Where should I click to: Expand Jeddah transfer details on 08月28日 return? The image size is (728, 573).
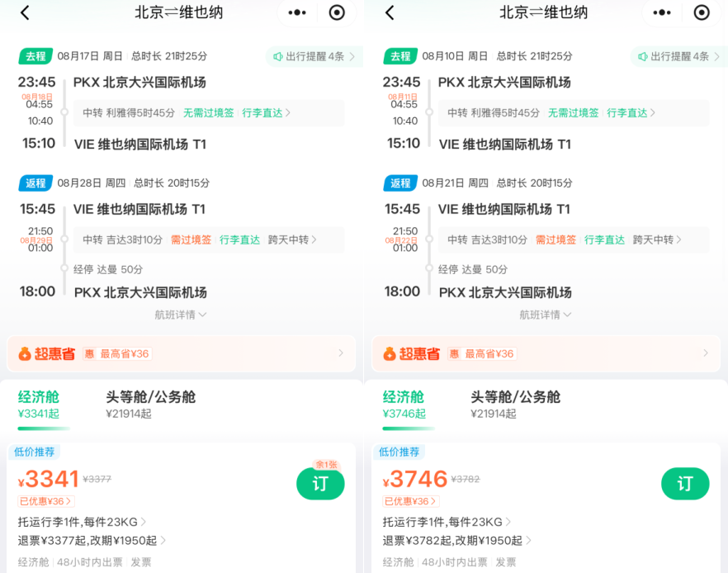[x=209, y=239]
